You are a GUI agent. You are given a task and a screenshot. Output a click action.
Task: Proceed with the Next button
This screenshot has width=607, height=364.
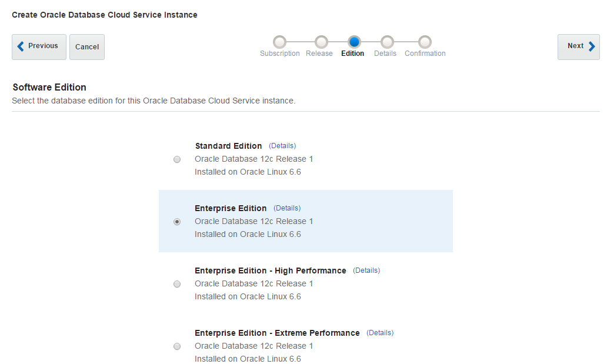[579, 47]
